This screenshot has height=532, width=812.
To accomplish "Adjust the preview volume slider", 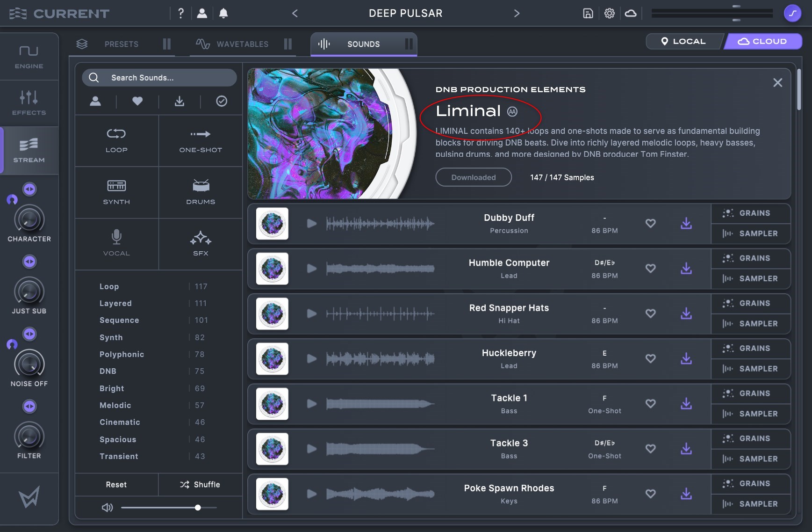I will tap(198, 508).
